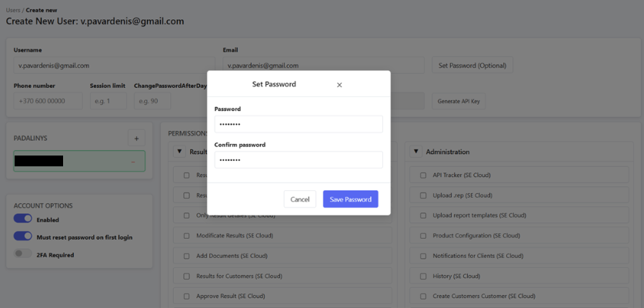Enable the 2FA Required switch
The image size is (644, 308).
22,254
